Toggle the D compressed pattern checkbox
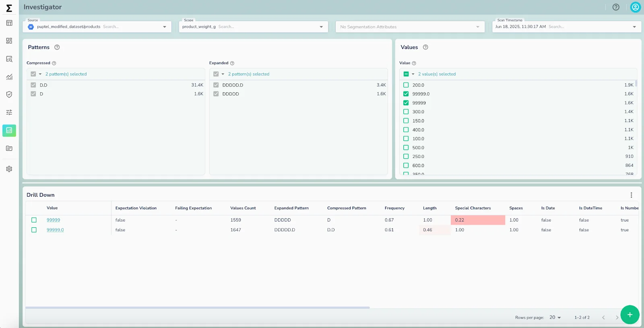The width and height of the screenshot is (644, 328). (33, 94)
